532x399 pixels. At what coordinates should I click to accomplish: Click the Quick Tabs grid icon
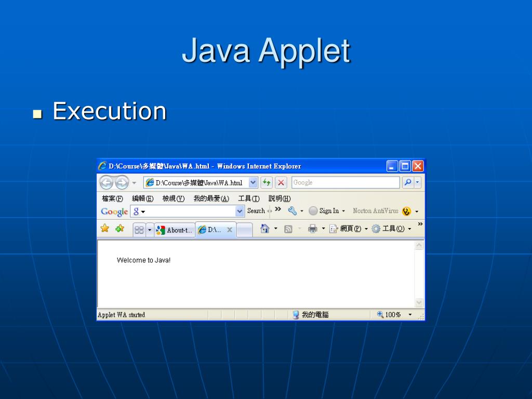139,230
